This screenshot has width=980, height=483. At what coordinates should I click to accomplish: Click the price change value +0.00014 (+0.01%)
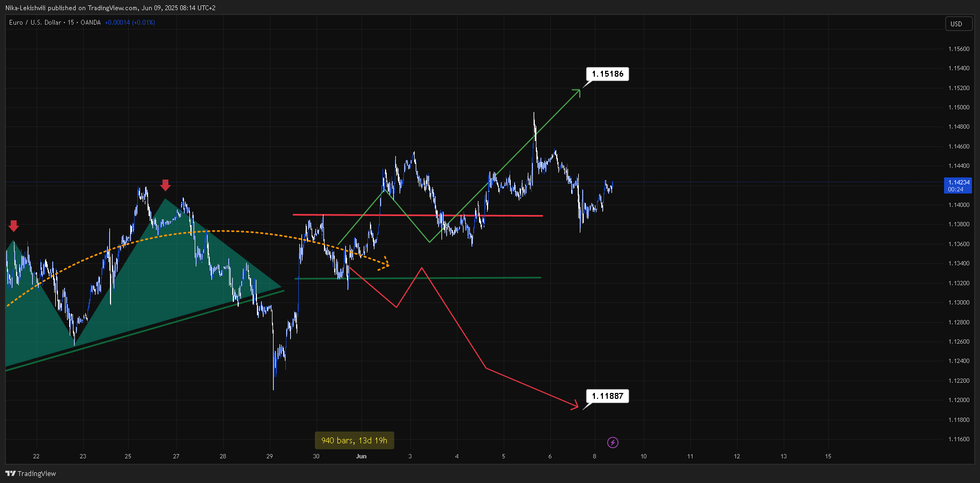[x=130, y=23]
